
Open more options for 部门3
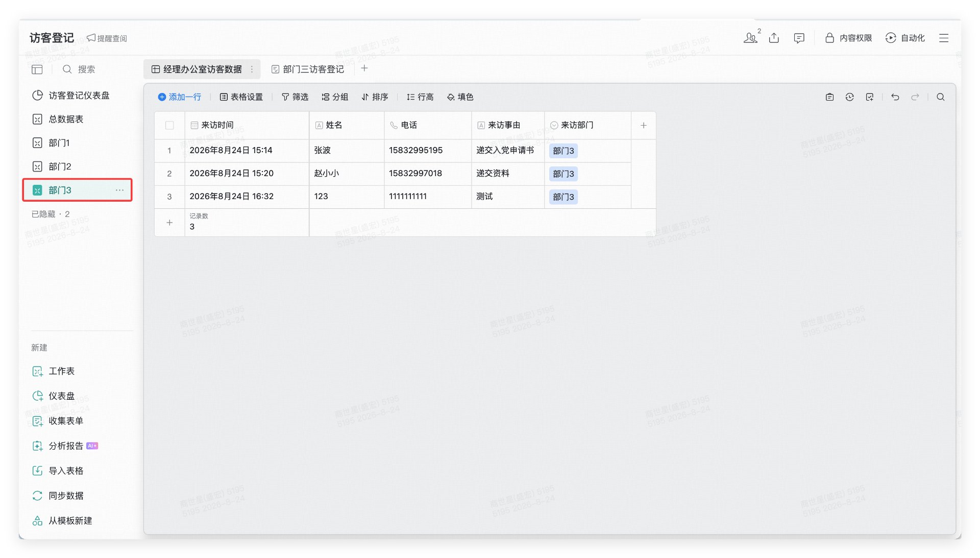point(119,190)
